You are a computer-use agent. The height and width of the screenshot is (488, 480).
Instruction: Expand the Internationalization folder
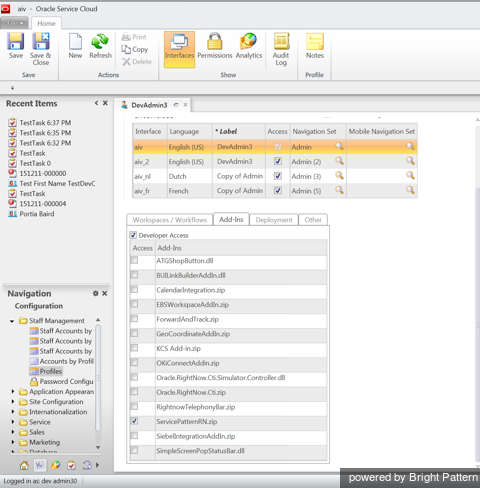click(13, 412)
